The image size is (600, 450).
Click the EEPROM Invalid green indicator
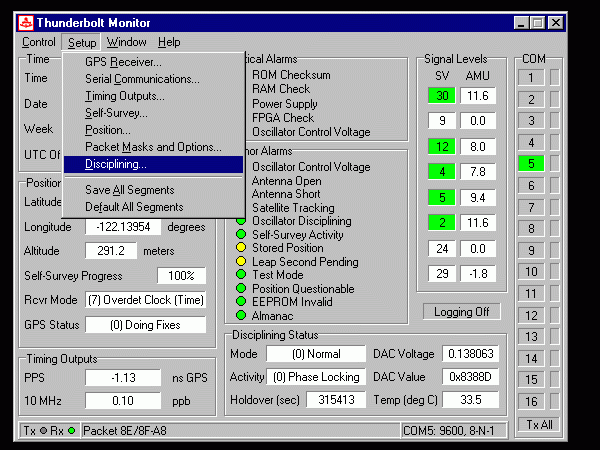tap(241, 302)
